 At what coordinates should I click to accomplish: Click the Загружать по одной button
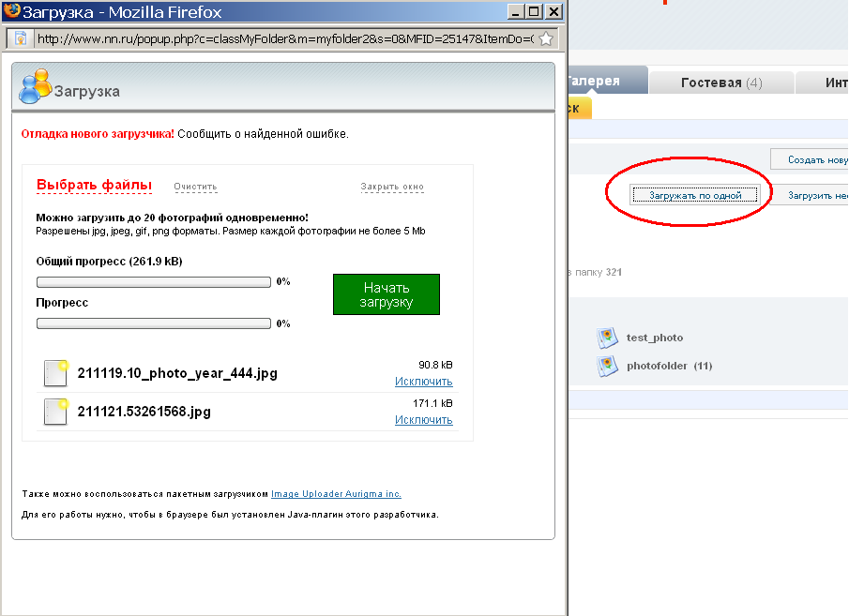pos(695,195)
